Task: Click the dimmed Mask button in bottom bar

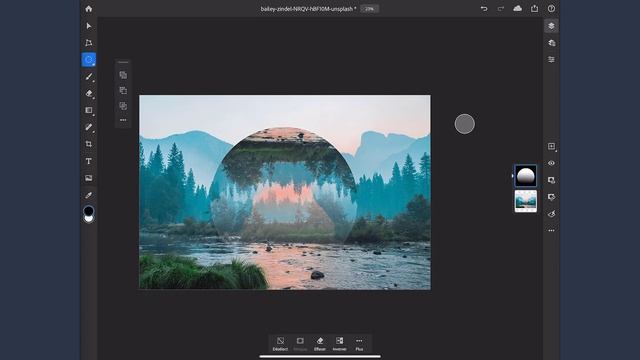Action: pos(300,344)
